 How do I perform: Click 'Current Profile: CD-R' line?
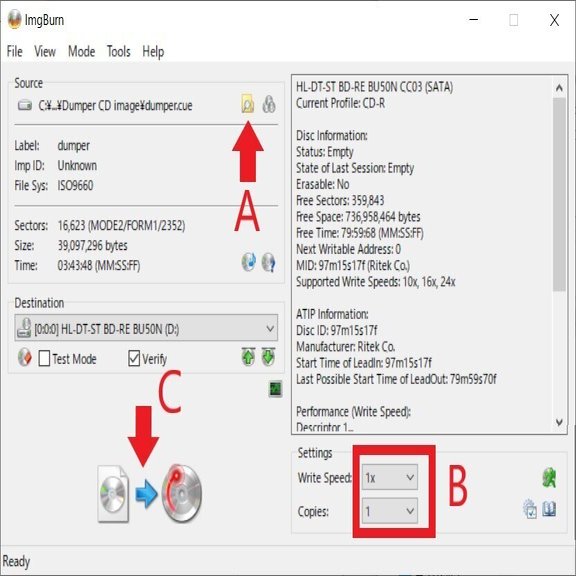pyautogui.click(x=341, y=103)
